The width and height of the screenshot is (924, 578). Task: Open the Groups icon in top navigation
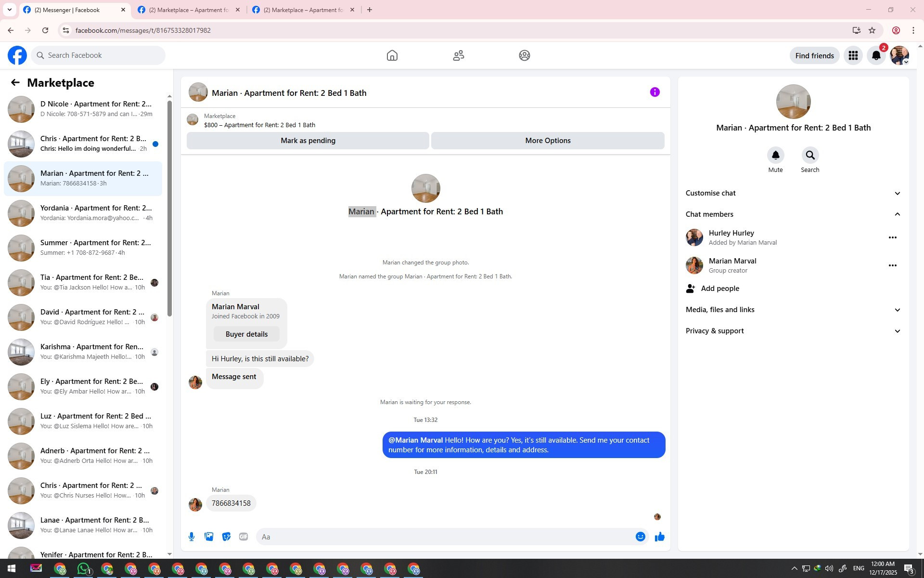coord(525,55)
